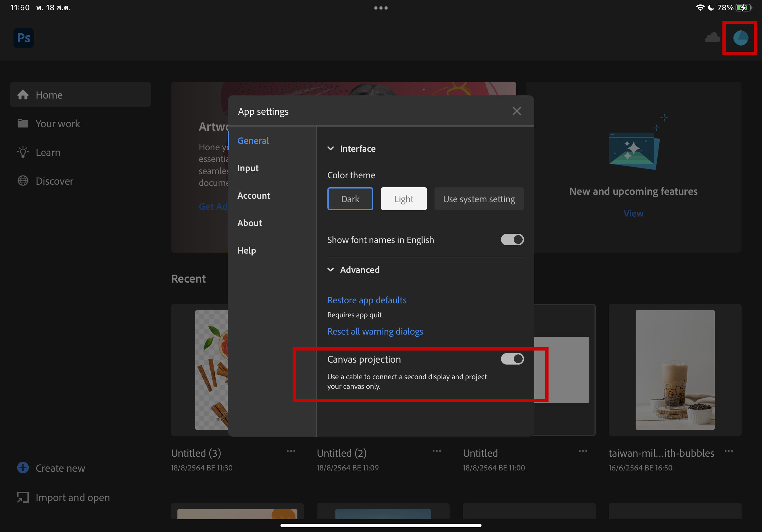Click the Photoshop Ps logo icon

[x=24, y=38]
